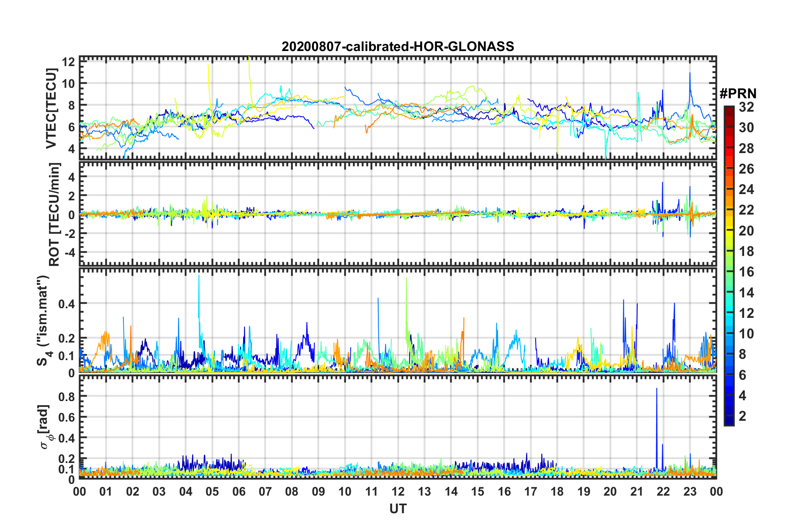Image resolution: width=796 pixels, height=532 pixels.
Task: Click colorbar tick label 18
Action: pos(746,251)
